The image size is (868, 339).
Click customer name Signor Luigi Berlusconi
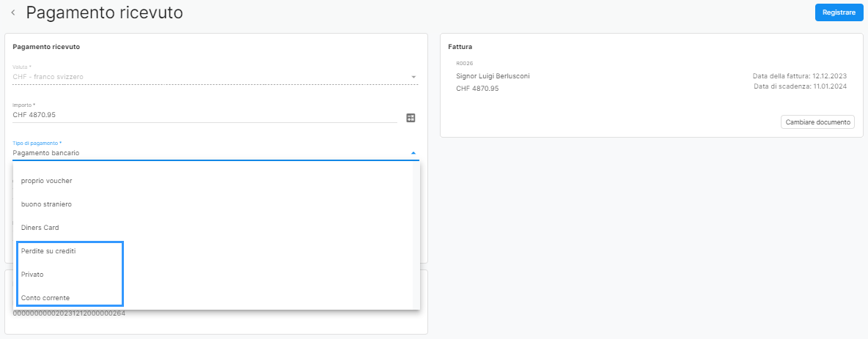[x=493, y=75]
